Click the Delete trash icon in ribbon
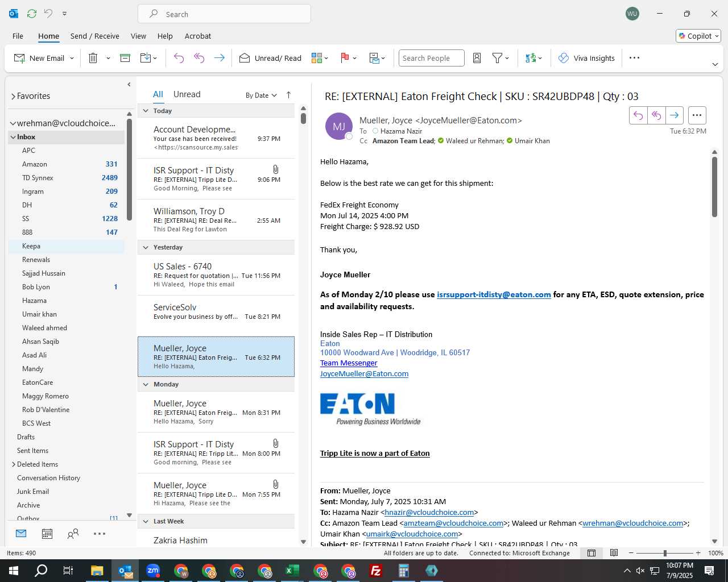This screenshot has width=728, height=582. pos(93,58)
